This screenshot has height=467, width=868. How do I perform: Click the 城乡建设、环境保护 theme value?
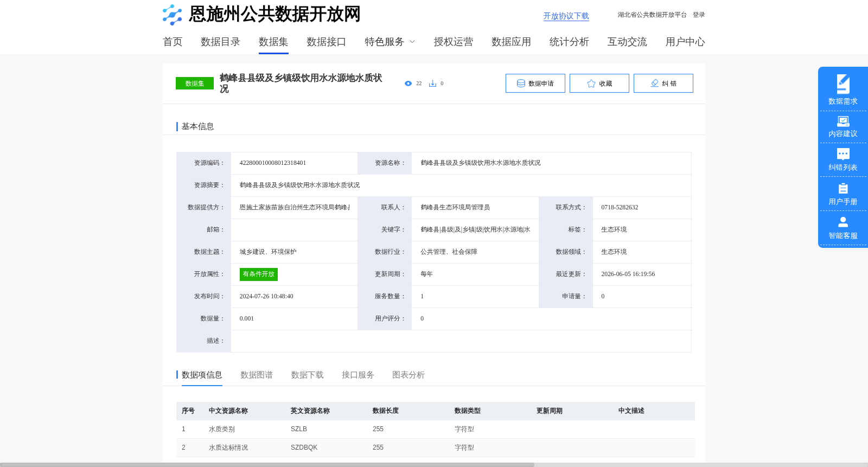pyautogui.click(x=268, y=252)
